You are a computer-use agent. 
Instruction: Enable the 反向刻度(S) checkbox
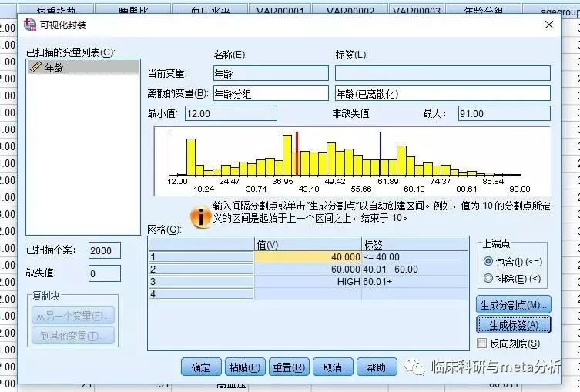coord(481,343)
